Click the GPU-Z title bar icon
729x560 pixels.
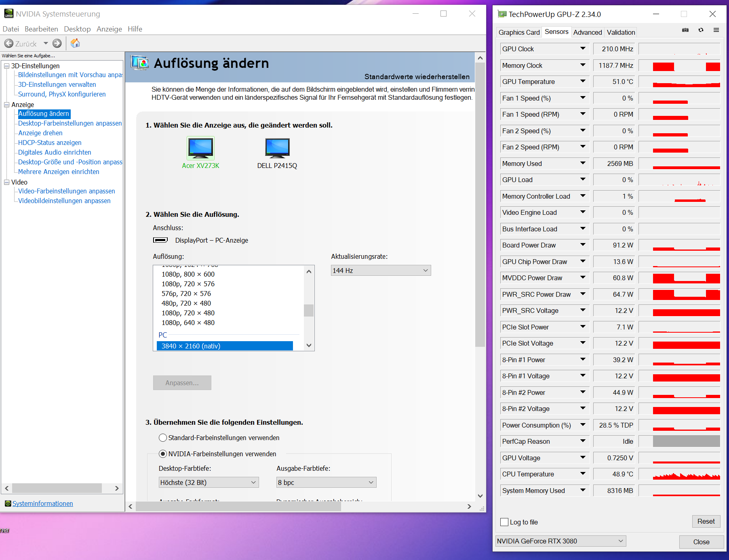point(502,14)
